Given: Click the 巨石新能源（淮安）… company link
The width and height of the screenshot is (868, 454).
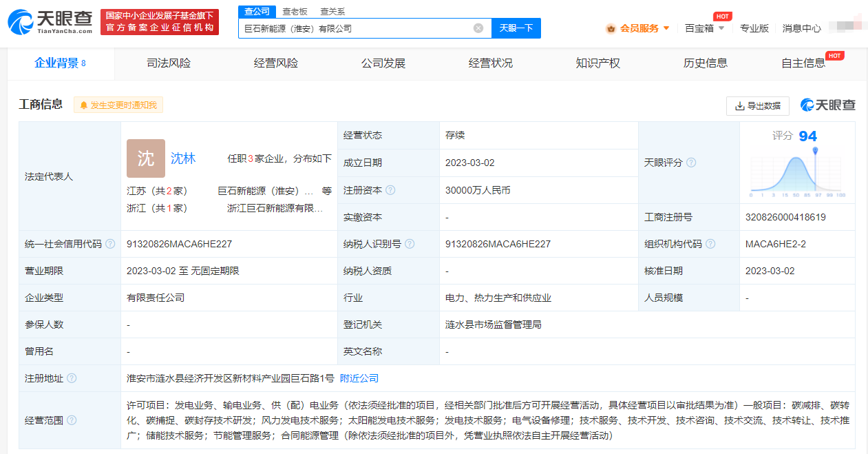Looking at the screenshot, I should 266,191.
